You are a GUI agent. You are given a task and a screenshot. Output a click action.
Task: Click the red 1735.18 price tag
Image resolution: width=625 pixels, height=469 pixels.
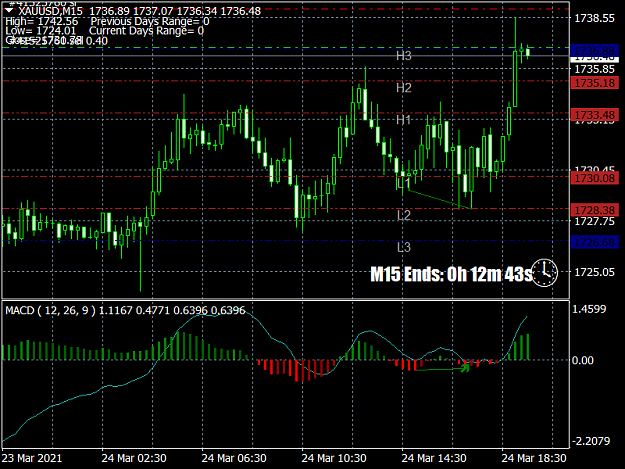[x=594, y=83]
